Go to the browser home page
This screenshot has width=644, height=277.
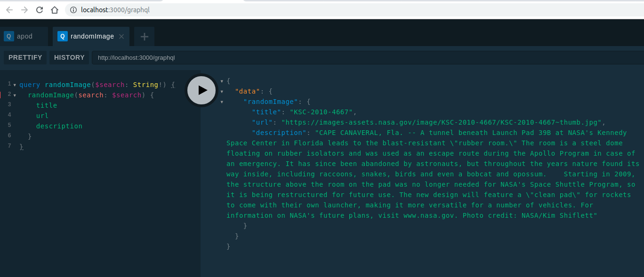click(55, 9)
